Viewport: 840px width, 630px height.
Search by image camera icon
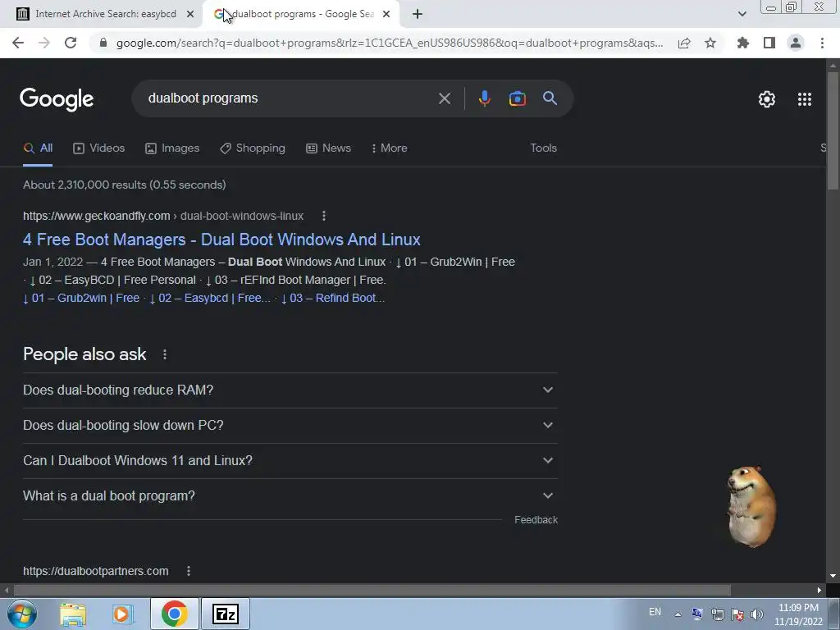[517, 98]
